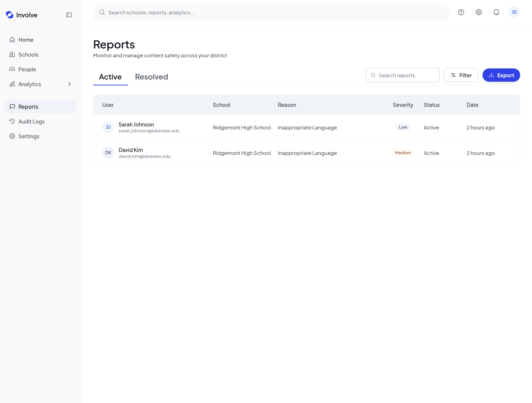Click the Reports flag icon
Viewport: 532px width, 403px height.
(12, 107)
